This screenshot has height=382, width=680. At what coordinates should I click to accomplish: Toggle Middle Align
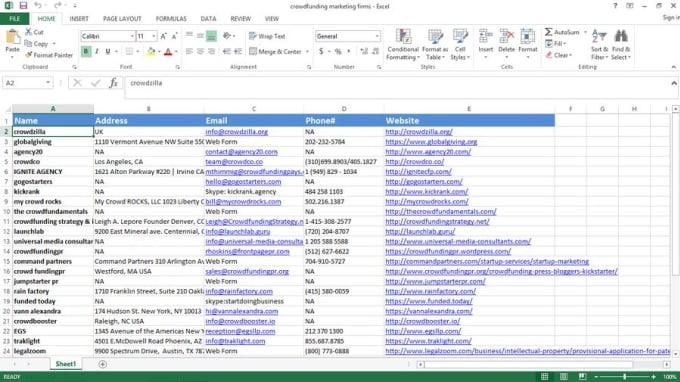[200, 36]
